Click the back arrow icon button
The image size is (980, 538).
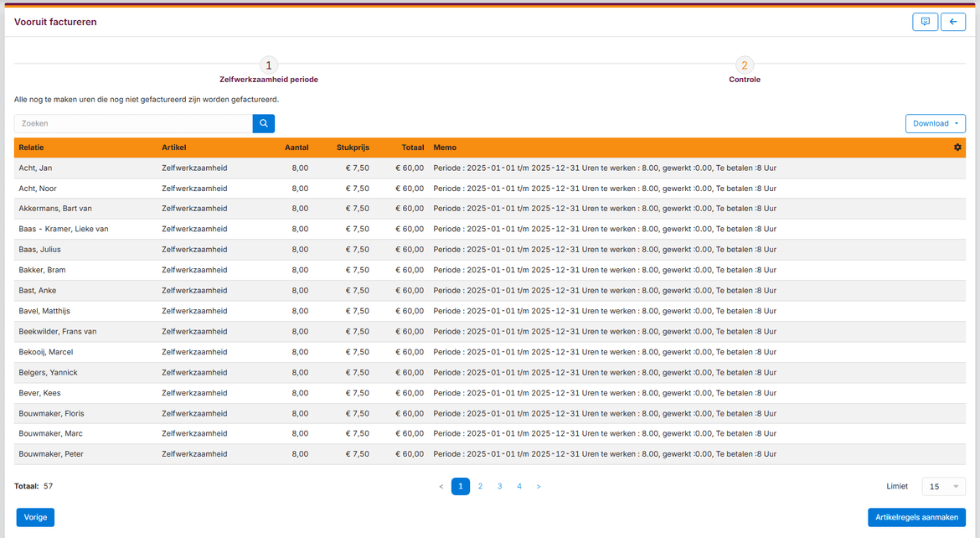pos(953,22)
